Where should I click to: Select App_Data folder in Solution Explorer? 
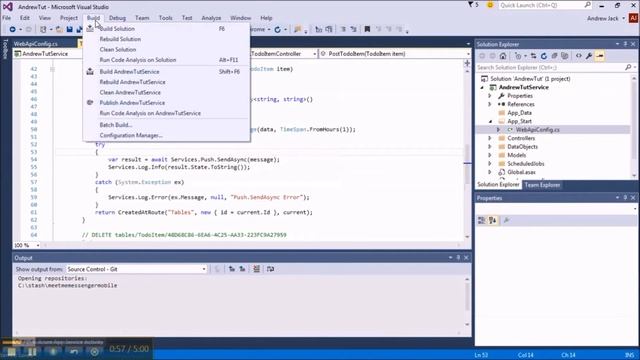click(519, 113)
